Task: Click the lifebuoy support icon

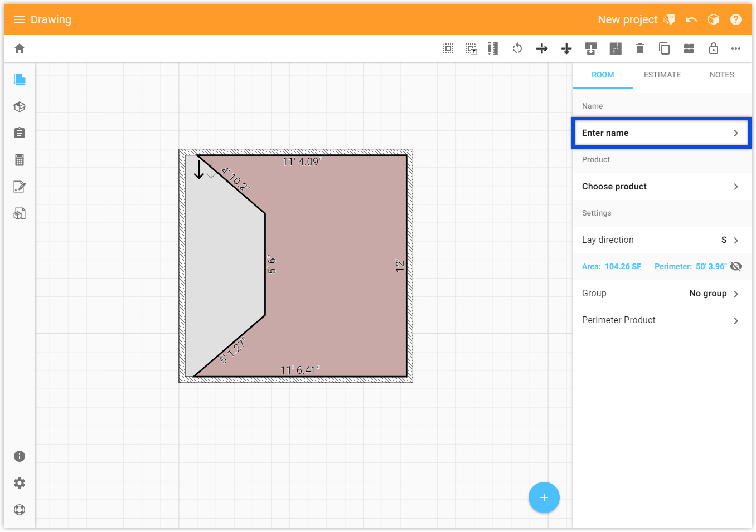Action: click(20, 510)
